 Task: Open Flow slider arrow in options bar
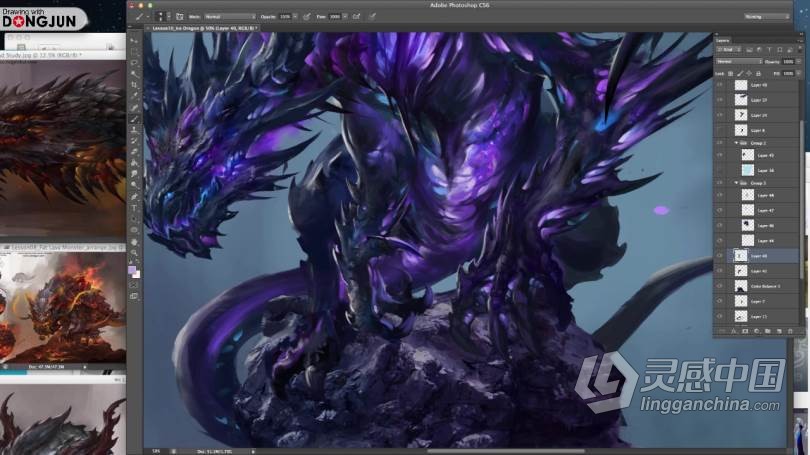[x=345, y=17]
